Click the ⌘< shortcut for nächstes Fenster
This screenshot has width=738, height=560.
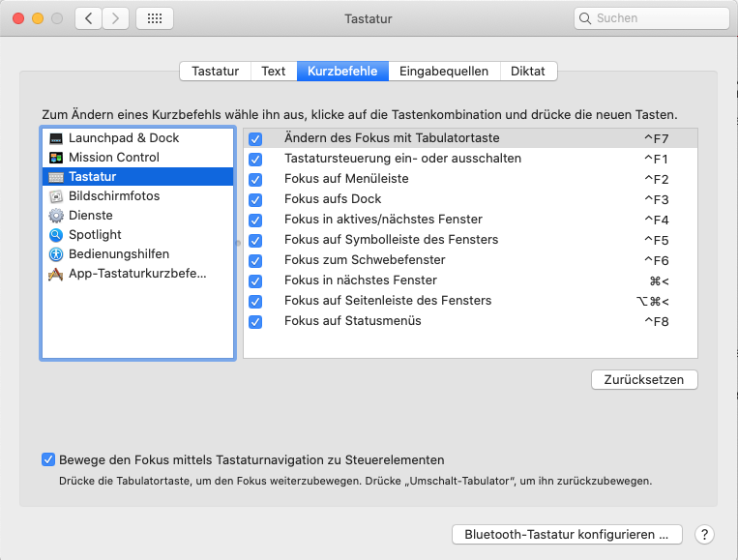pyautogui.click(x=660, y=280)
